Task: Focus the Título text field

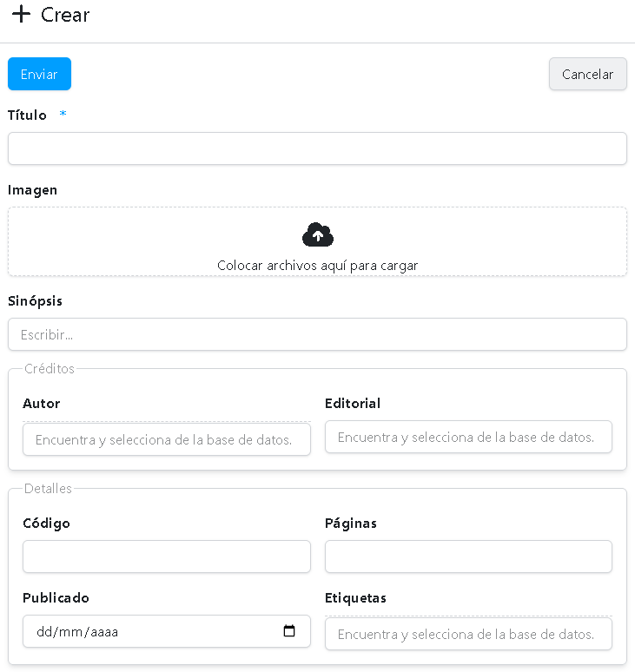Action: [317, 148]
